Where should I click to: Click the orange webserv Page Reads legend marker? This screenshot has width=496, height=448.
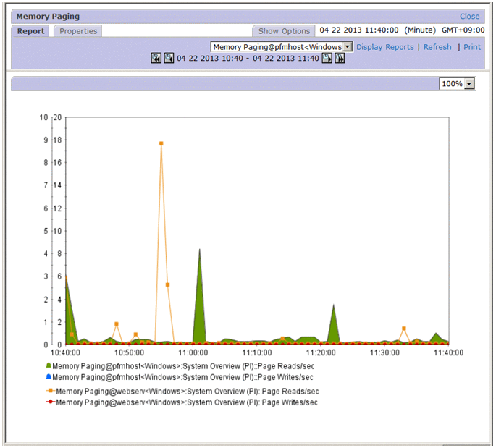point(50,391)
